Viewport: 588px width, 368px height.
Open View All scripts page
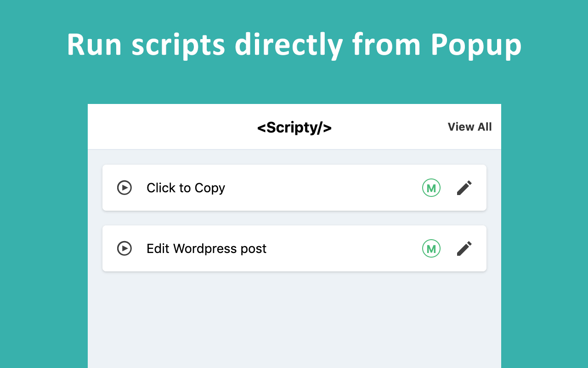[x=469, y=127]
